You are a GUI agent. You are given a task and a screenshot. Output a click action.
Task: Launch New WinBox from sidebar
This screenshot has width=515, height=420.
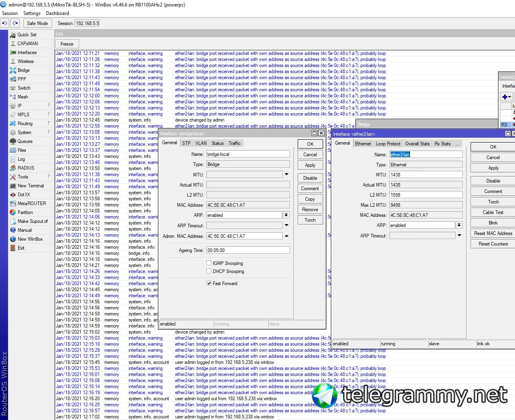click(30, 239)
